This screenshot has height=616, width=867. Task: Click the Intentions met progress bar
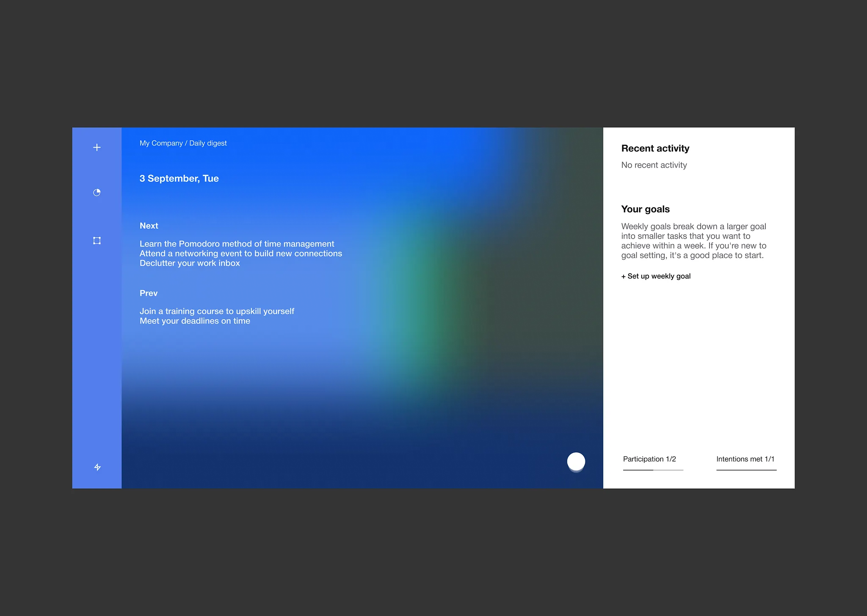746,470
